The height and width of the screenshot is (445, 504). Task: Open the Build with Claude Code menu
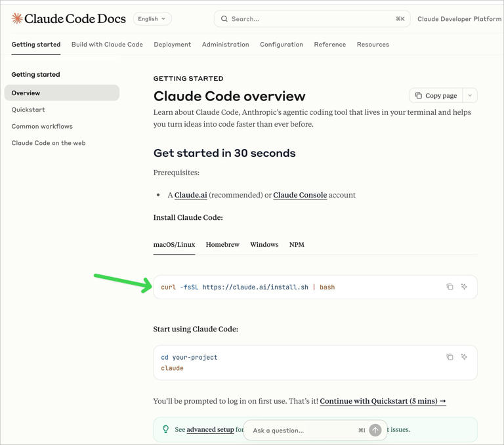pos(107,45)
